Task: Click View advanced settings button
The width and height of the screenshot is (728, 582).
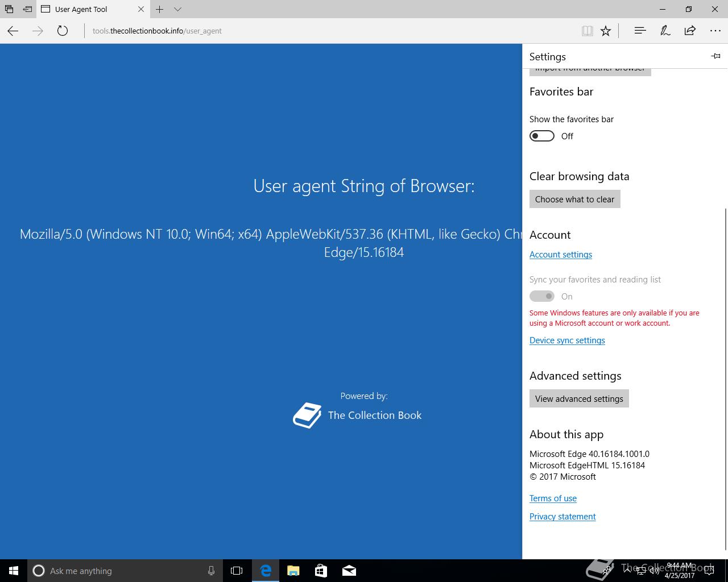Action: pyautogui.click(x=579, y=399)
